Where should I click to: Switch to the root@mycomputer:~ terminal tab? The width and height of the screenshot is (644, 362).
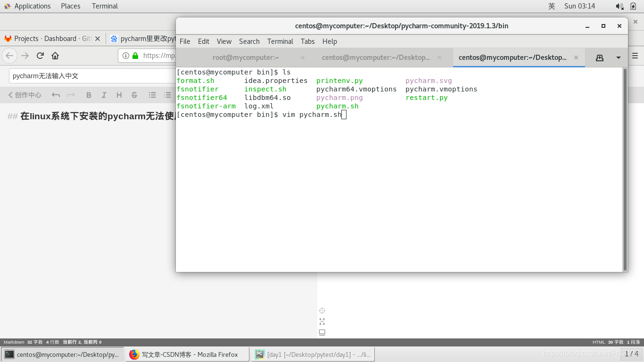(246, 58)
